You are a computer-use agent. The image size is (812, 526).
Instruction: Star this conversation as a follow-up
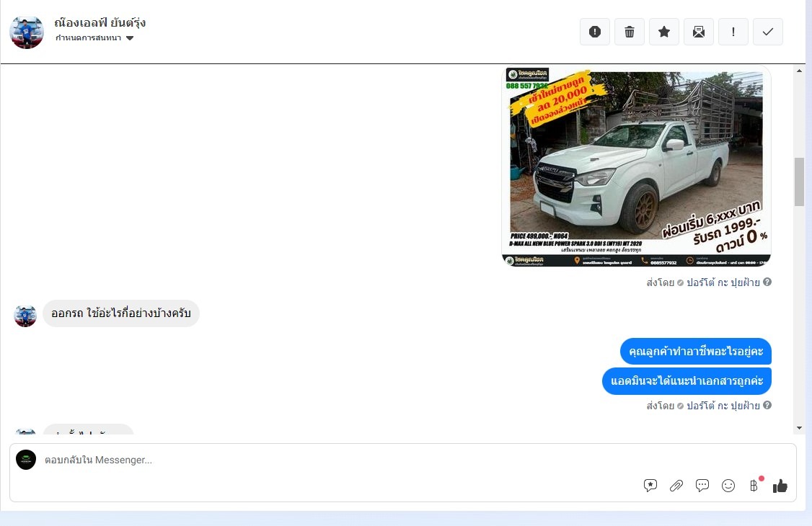coord(664,32)
